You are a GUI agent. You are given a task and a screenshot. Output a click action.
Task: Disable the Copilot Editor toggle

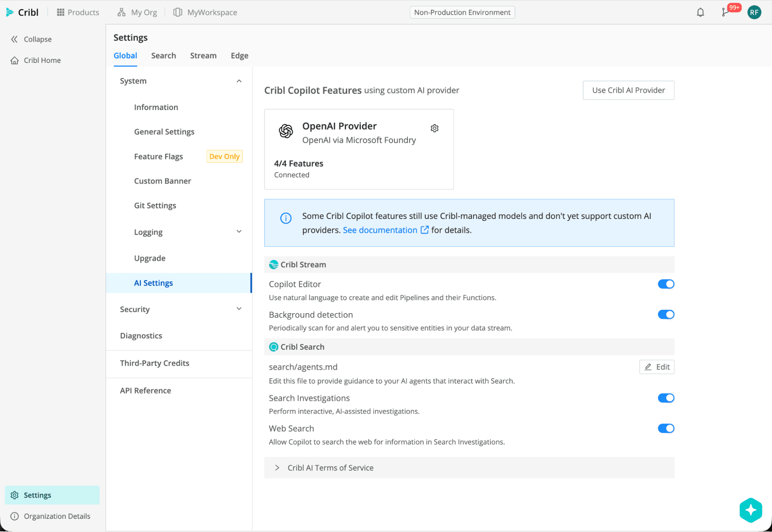coord(666,284)
